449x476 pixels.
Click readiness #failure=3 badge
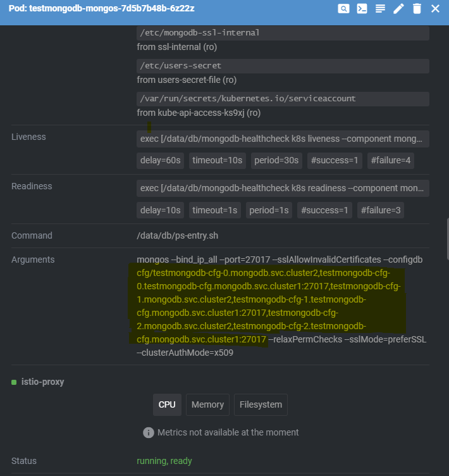tap(381, 210)
